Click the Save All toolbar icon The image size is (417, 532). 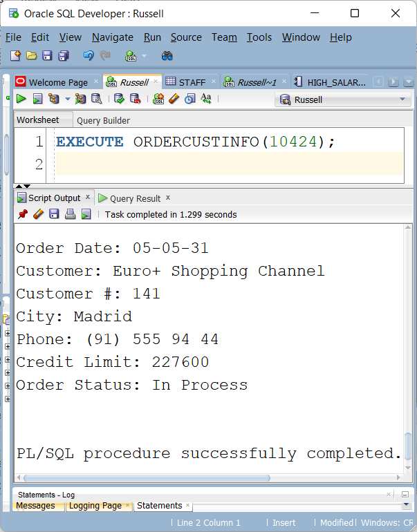pos(63,56)
